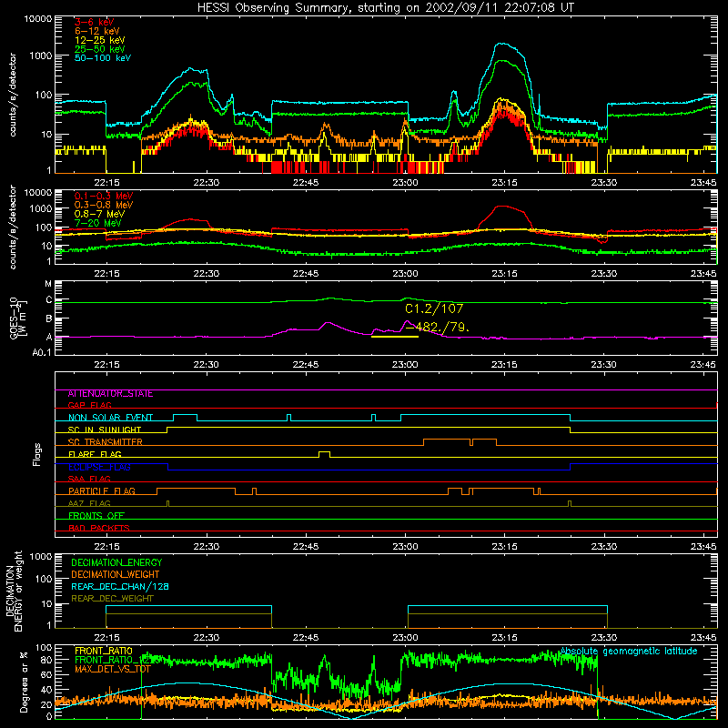The height and width of the screenshot is (728, 728).
Task: Click the HESSI Observing Summary title text
Action: [385, 7]
